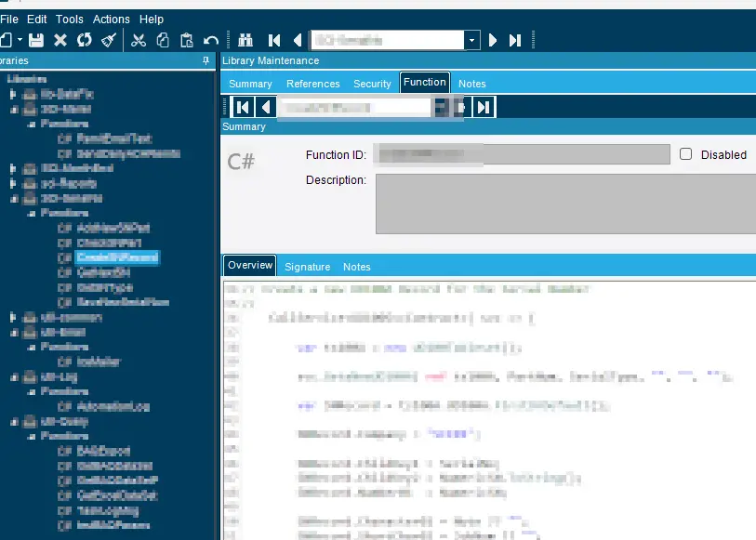This screenshot has width=756, height=540.
Task: Click the New record icon in the main toolbar
Action: click(x=6, y=40)
